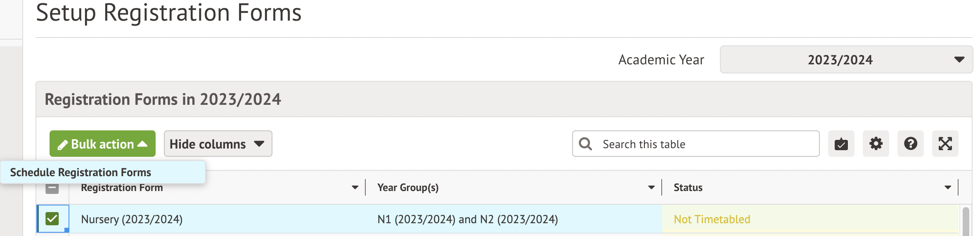Select Schedule Registration Forms menu option

[81, 172]
